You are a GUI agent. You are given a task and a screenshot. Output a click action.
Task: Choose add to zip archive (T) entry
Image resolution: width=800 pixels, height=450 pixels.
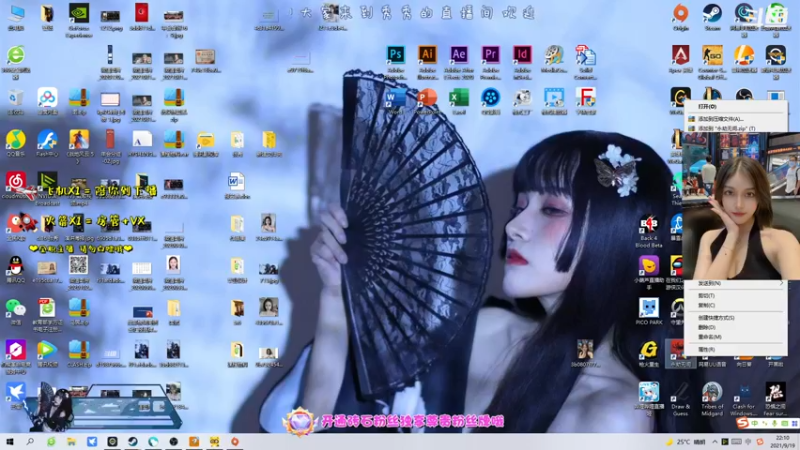(727, 129)
